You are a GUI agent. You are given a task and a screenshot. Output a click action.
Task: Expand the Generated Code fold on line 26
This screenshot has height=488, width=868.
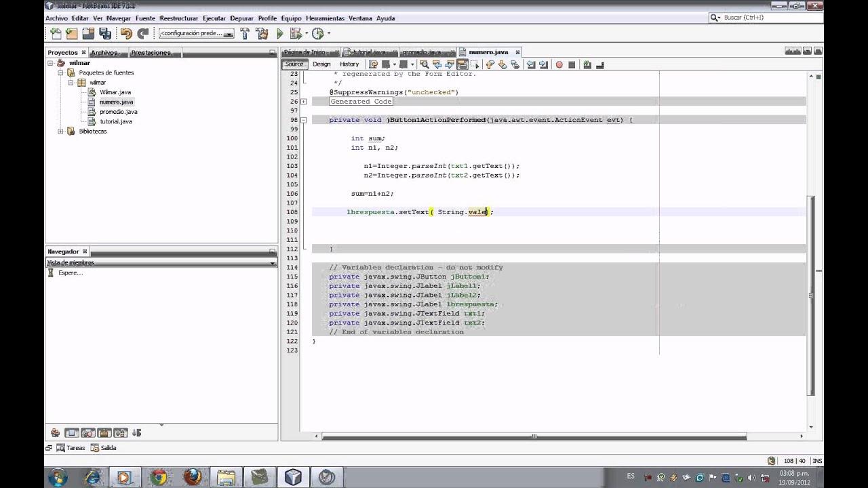tap(303, 102)
